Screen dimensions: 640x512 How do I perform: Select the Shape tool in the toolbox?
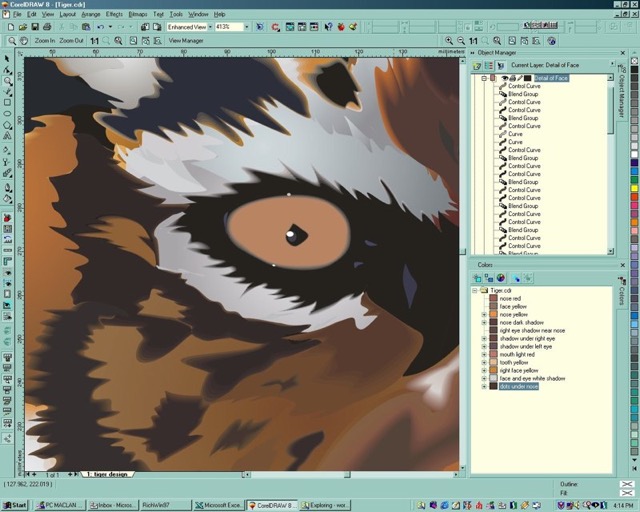tap(7, 70)
